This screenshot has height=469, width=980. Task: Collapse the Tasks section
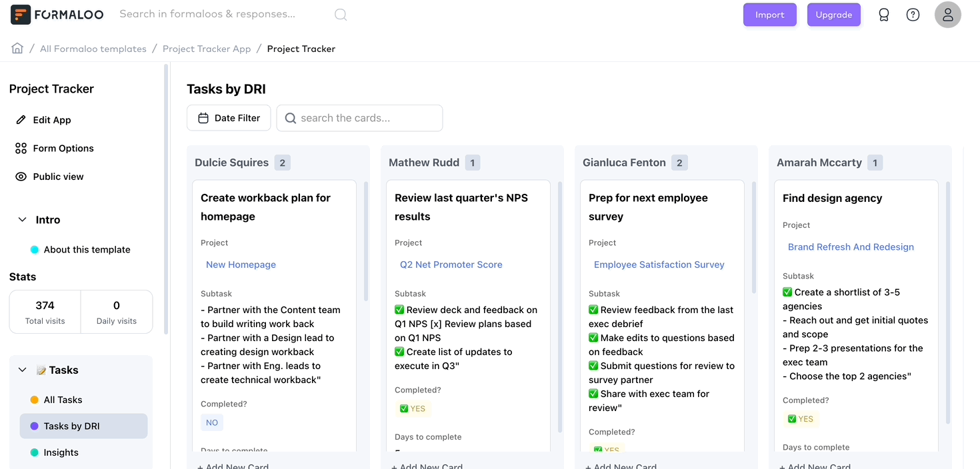click(21, 370)
